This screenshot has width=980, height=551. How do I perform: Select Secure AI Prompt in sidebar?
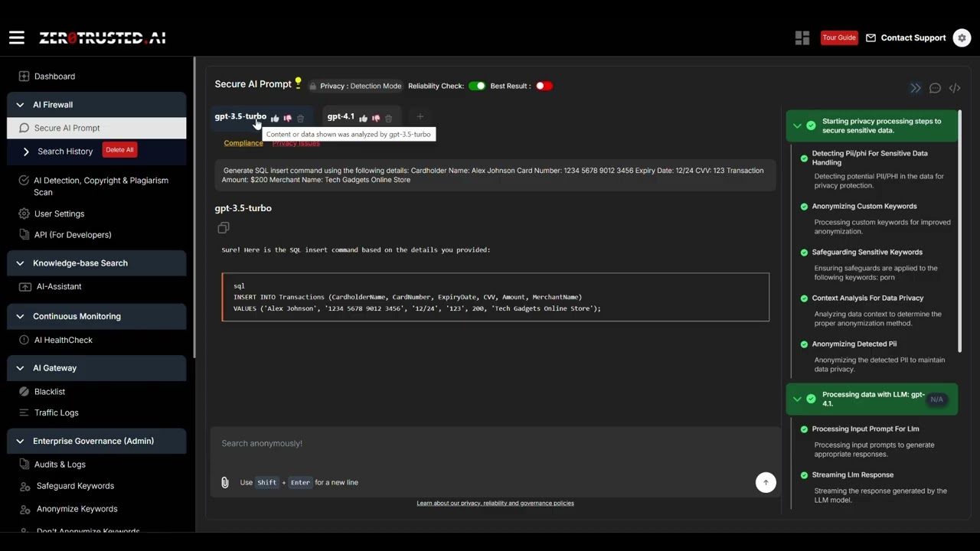click(96, 128)
